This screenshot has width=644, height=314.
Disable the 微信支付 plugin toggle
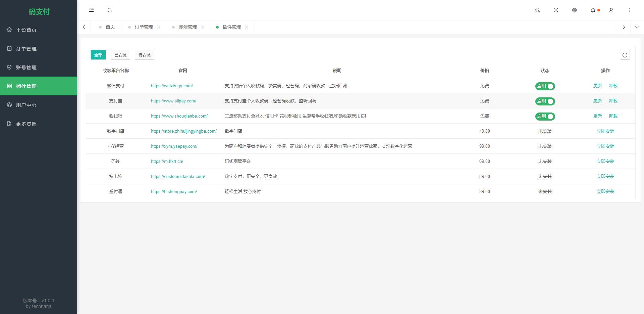545,86
